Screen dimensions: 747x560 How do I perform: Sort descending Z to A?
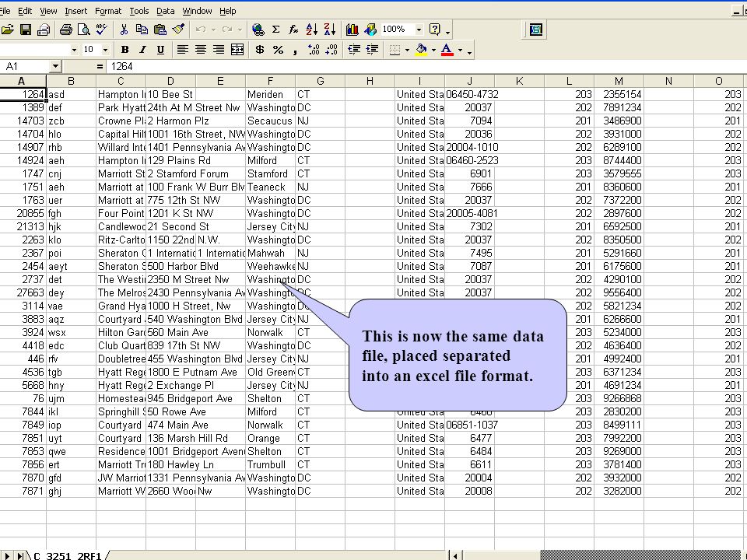click(330, 30)
